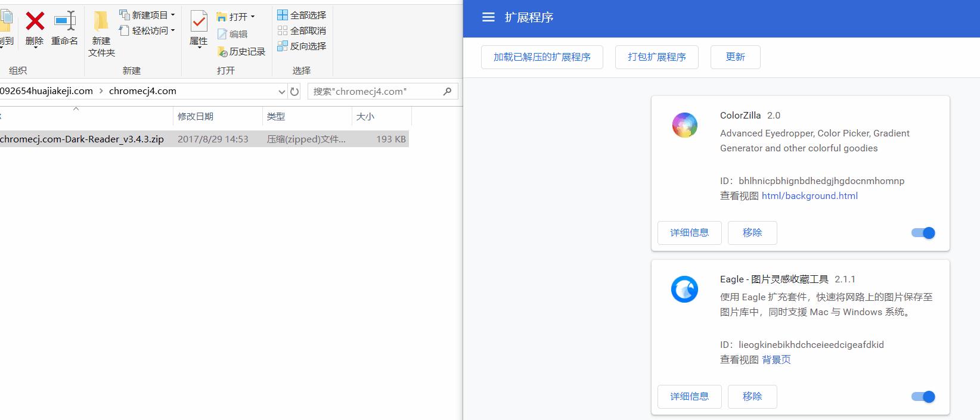Create a new folder via 新建文件夹 icon
Image resolution: width=980 pixels, height=420 pixels.
click(101, 21)
